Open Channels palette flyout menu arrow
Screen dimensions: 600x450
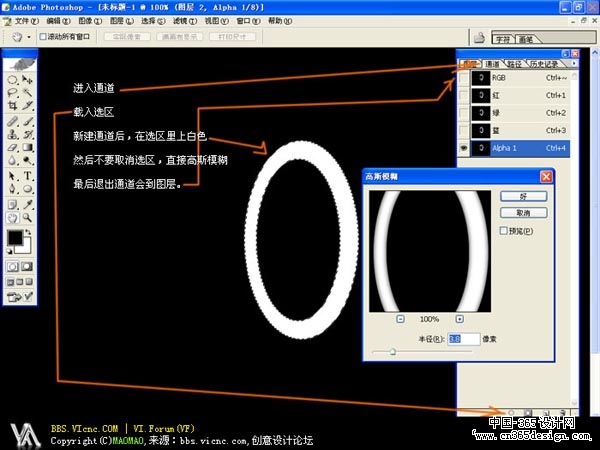(574, 63)
